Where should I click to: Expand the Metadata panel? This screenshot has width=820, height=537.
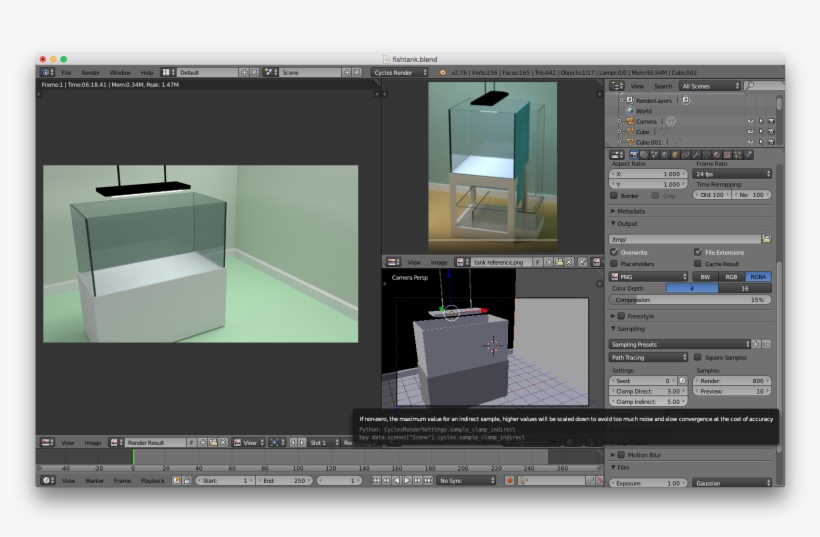pos(630,211)
